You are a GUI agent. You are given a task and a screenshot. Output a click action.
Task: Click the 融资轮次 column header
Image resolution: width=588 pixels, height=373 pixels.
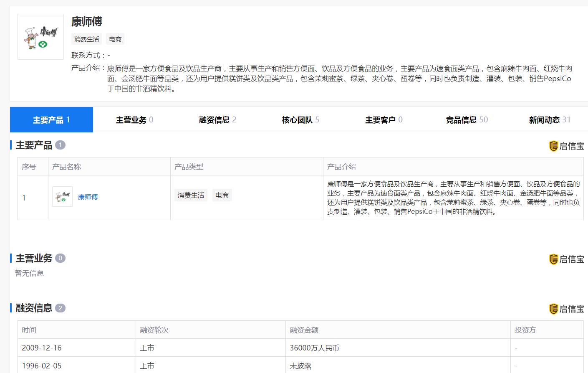(x=211, y=330)
